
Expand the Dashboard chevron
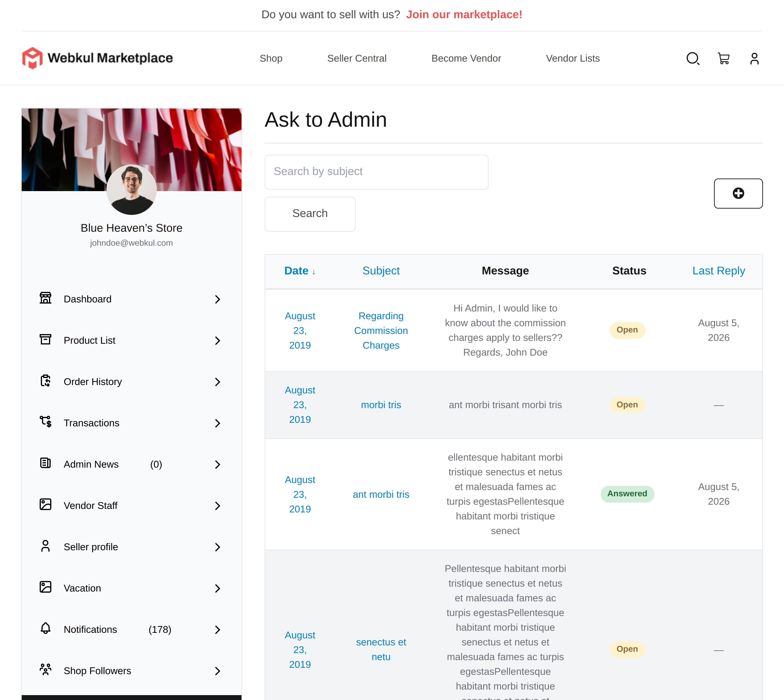tap(217, 299)
